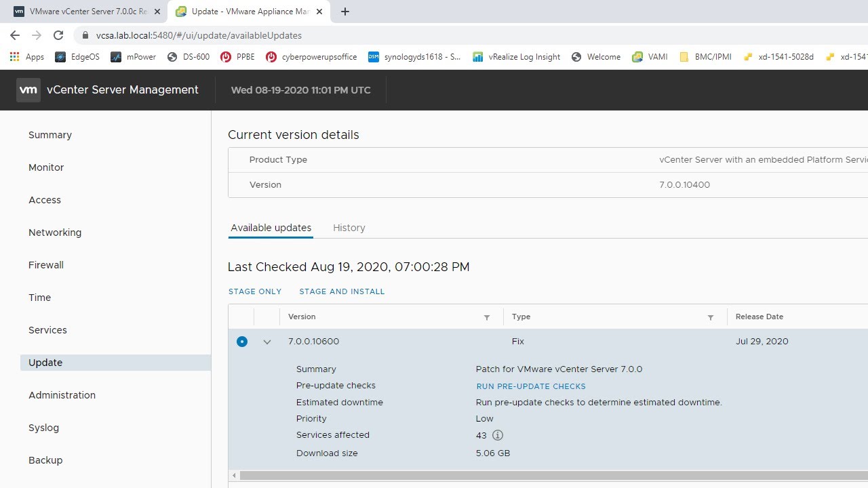Image resolution: width=868 pixels, height=488 pixels.
Task: Open the mPower bookmark
Action: click(134, 57)
